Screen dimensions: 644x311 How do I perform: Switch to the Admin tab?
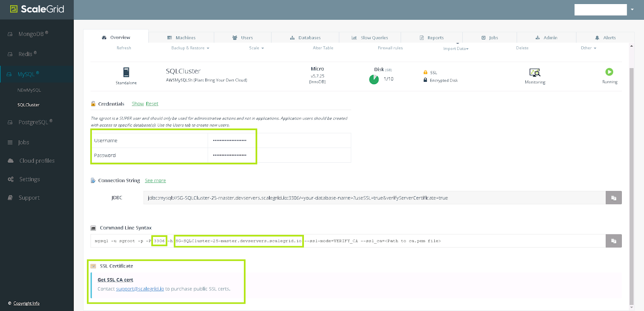tap(547, 37)
